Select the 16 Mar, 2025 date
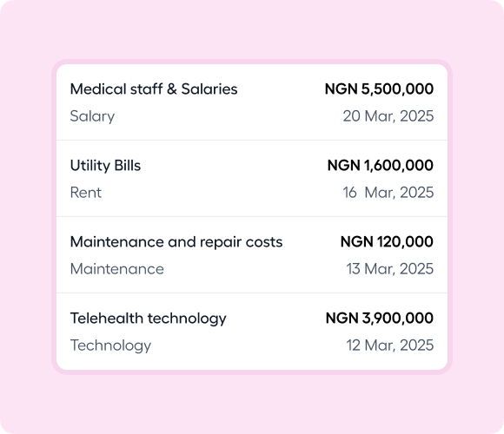This screenshot has height=434, width=504. pos(388,193)
